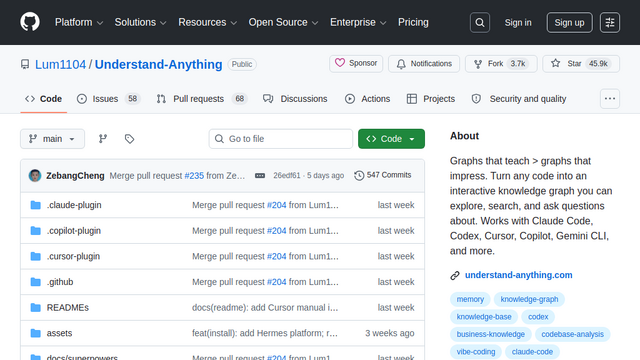Open the understand-anything.com link
This screenshot has width=640, height=360.
tap(518, 275)
